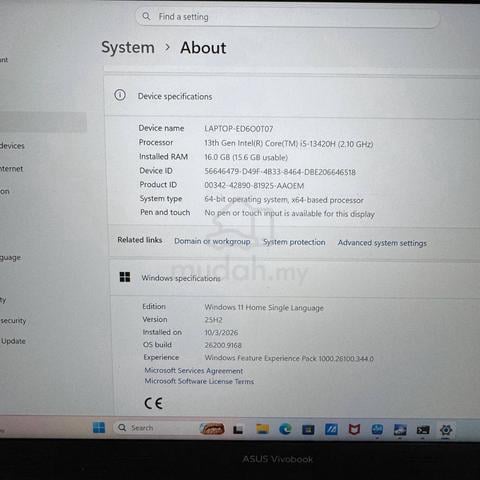Go back to System in breadcrumb
The height and width of the screenshot is (480, 480).
coord(128,47)
